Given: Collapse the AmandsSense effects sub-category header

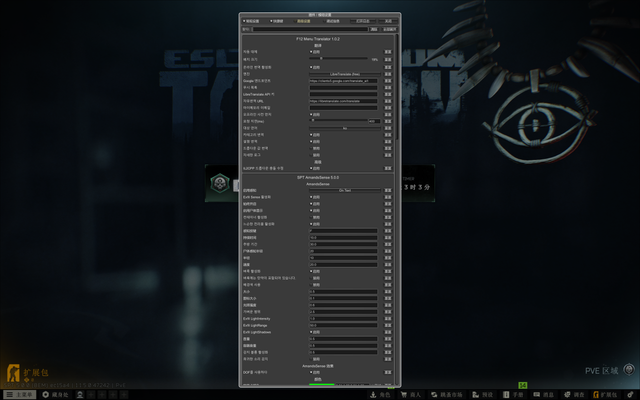Looking at the screenshot, I should click(318, 366).
